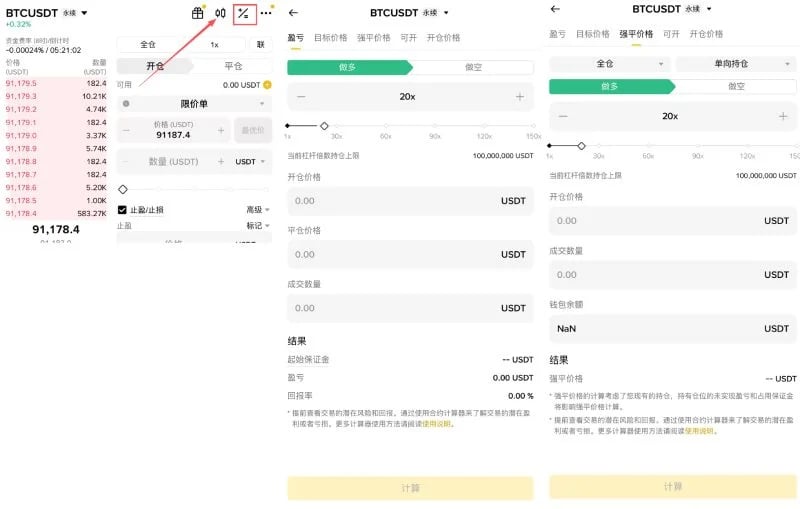The image size is (800, 509).
Task: Click the leverage slider handle in middle panel
Action: pyautogui.click(x=324, y=125)
